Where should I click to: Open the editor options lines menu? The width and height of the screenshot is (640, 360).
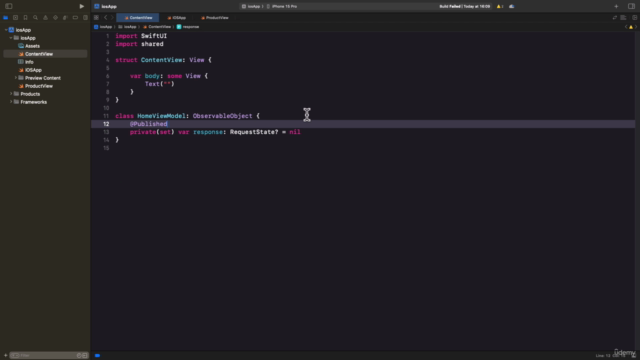(x=623, y=18)
